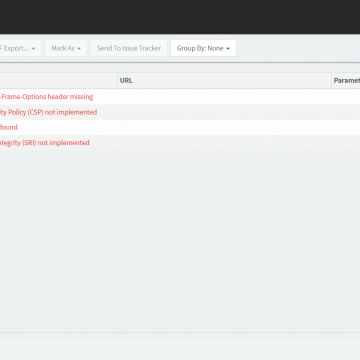Viewport: 360px width, 360px height.
Task: Click Send To Issue Tracker button
Action: pos(129,48)
